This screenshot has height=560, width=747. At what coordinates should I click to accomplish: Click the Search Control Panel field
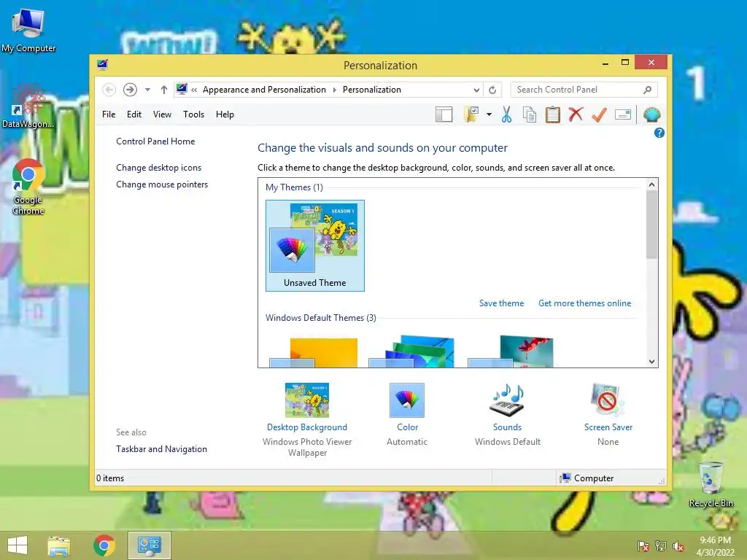tap(584, 90)
